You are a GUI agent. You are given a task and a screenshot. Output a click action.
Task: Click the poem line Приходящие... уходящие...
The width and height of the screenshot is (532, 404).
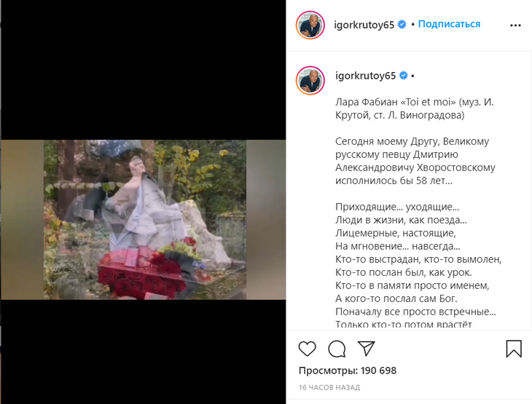coord(397,207)
